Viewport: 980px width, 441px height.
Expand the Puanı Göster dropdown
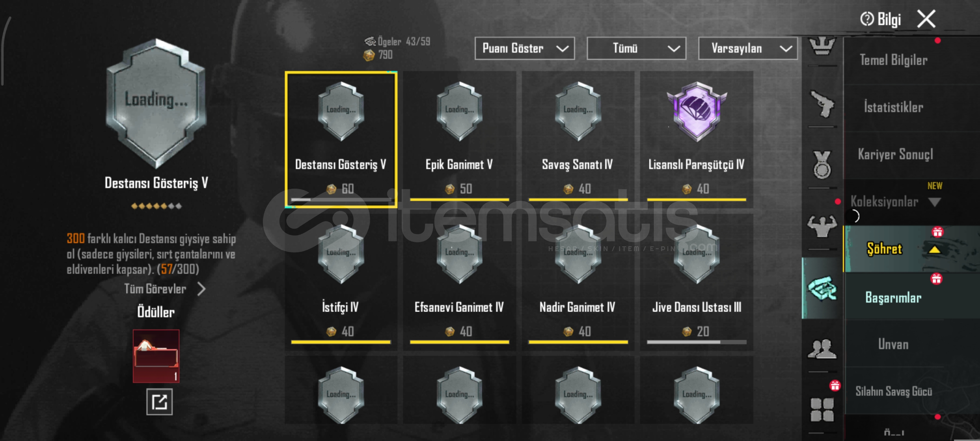coord(524,49)
